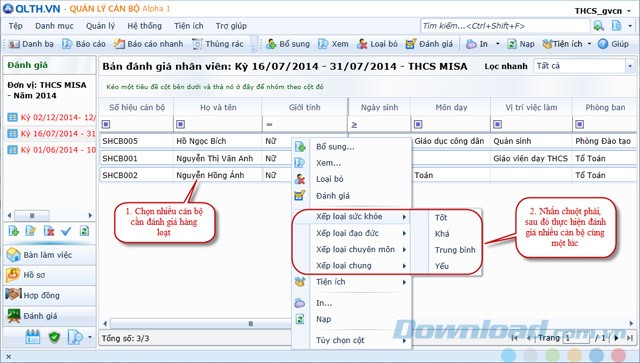Expand Xếp loại đạo đức submenu
Image resolution: width=640 pixels, height=363 pixels.
pos(351,233)
